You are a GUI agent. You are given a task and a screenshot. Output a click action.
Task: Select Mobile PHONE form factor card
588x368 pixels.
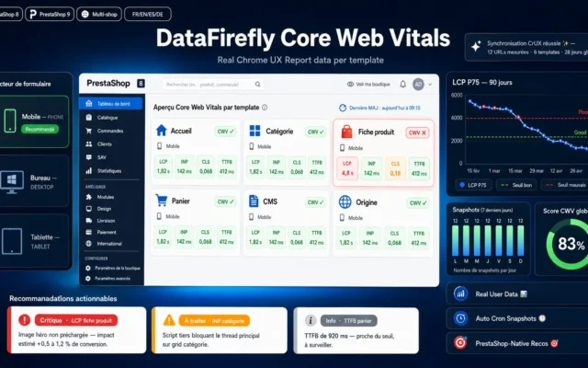tap(34, 121)
